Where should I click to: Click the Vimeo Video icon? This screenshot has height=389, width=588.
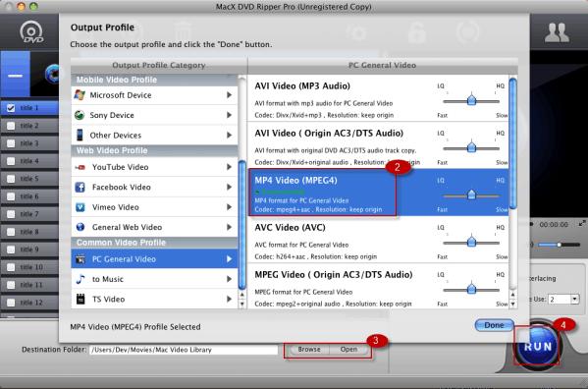(x=80, y=207)
